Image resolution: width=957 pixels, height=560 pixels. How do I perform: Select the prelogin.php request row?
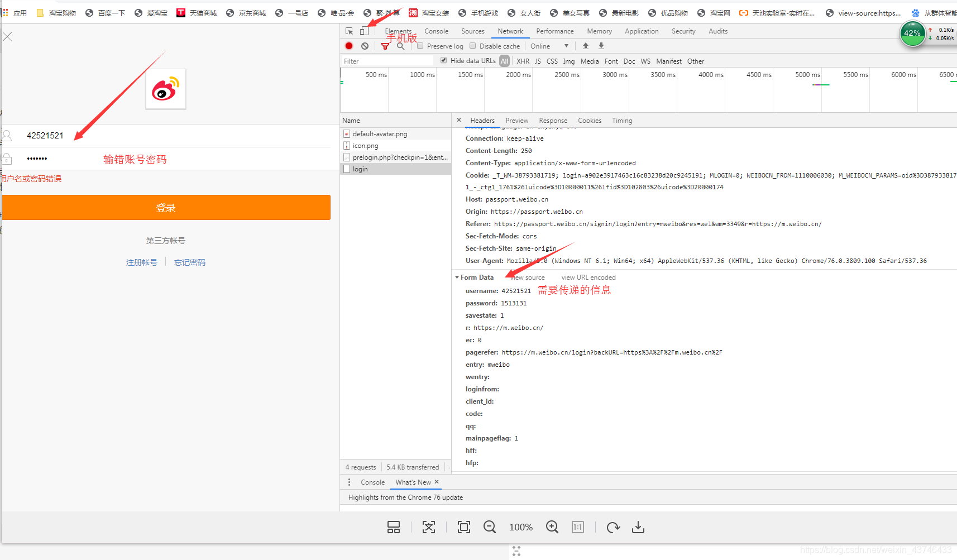[396, 157]
